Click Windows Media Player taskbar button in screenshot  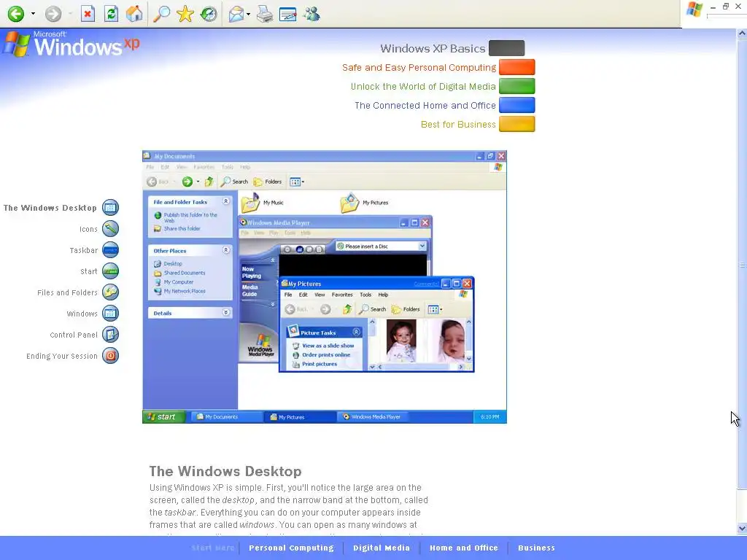(x=371, y=416)
